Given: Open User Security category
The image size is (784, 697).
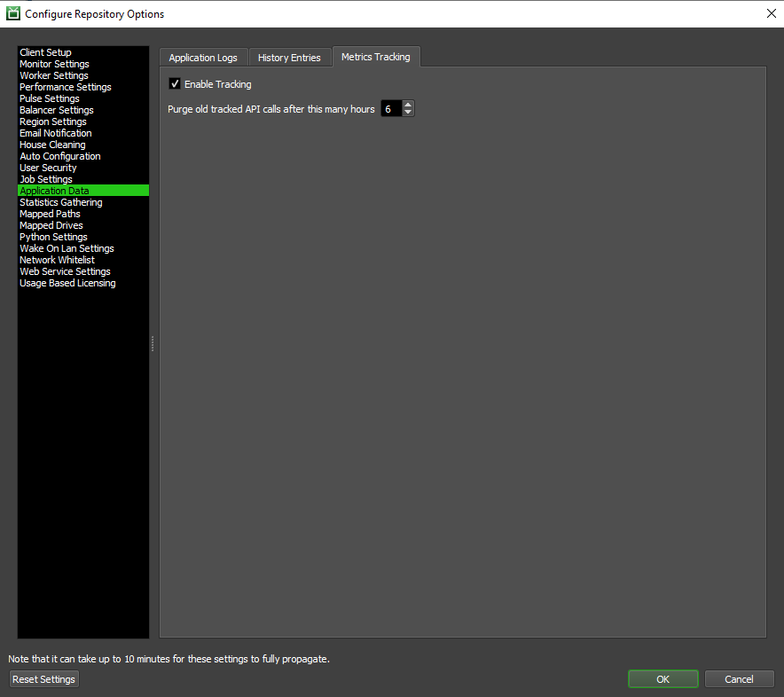Looking at the screenshot, I should (83, 168).
